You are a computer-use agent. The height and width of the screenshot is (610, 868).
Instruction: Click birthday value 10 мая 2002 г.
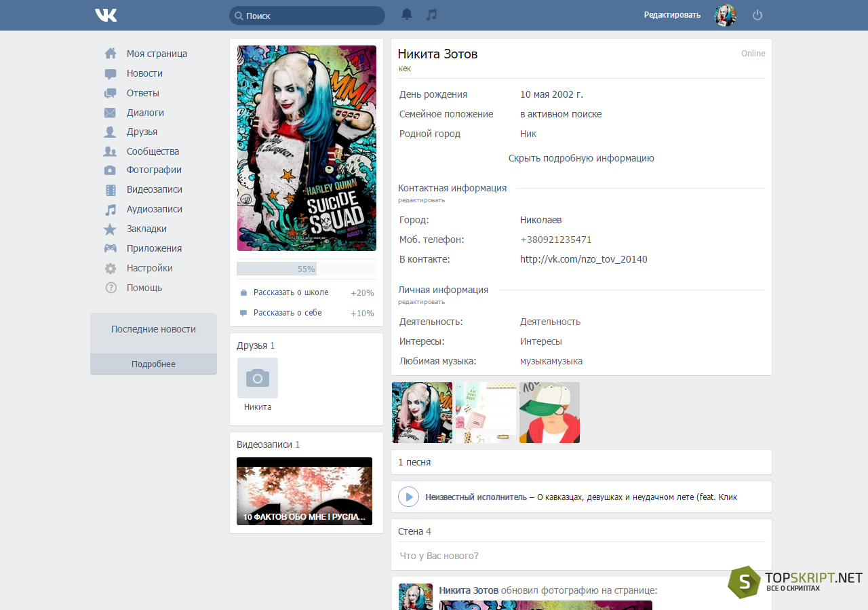tap(551, 94)
